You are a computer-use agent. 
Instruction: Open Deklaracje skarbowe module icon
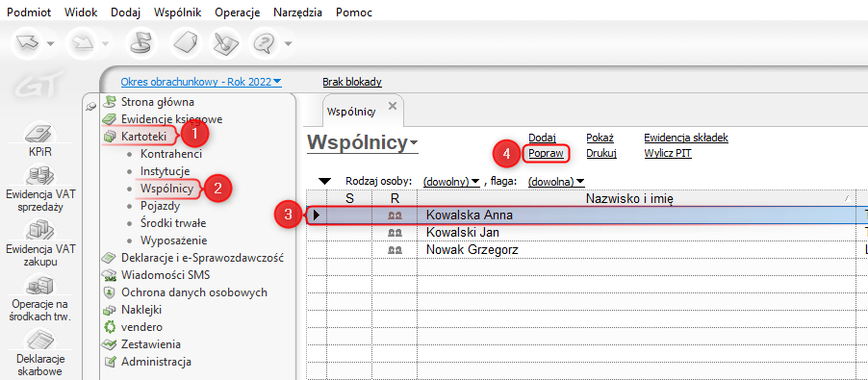tap(39, 340)
